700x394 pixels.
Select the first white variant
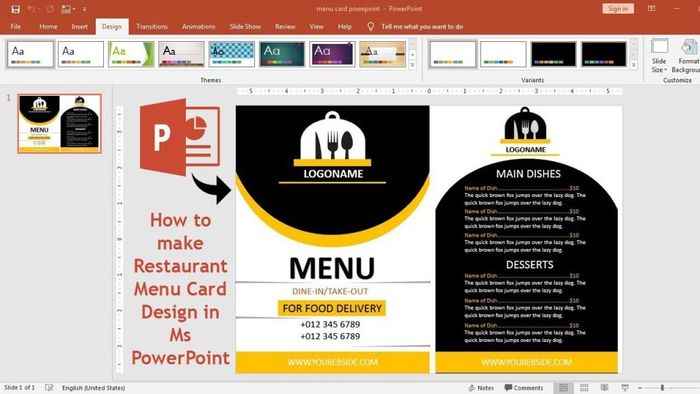pos(453,54)
